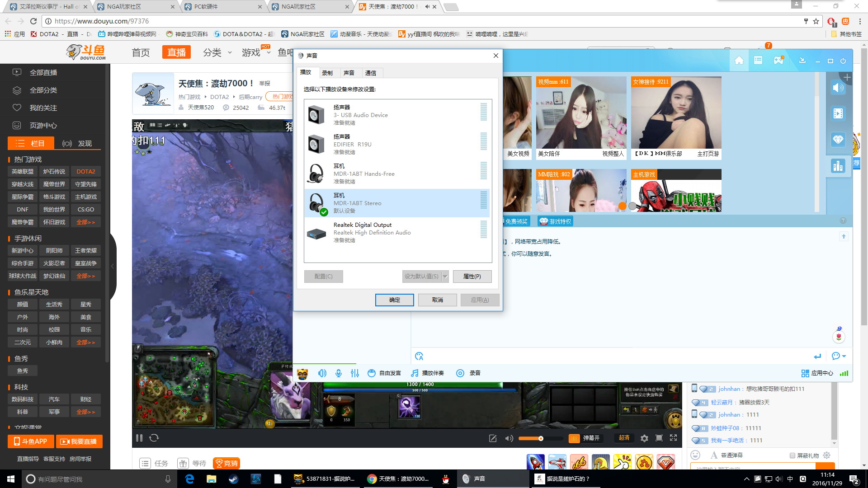Toggle YY microphone icon

[339, 373]
